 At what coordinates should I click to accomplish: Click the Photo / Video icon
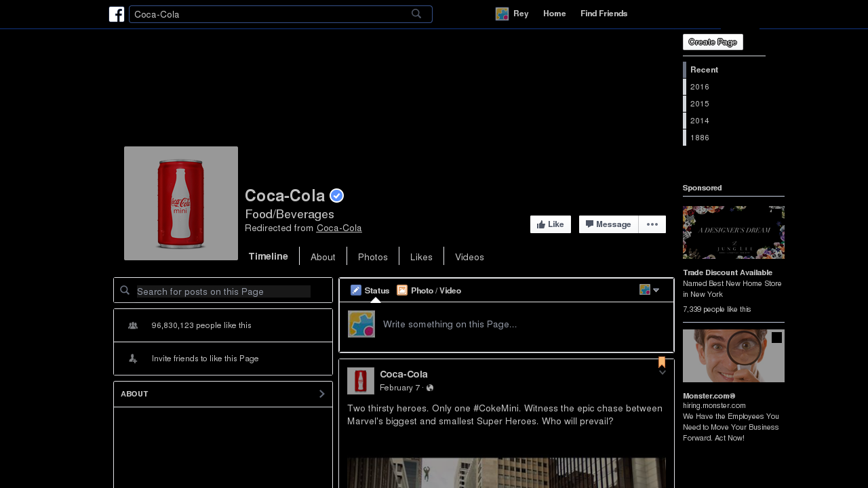point(402,290)
